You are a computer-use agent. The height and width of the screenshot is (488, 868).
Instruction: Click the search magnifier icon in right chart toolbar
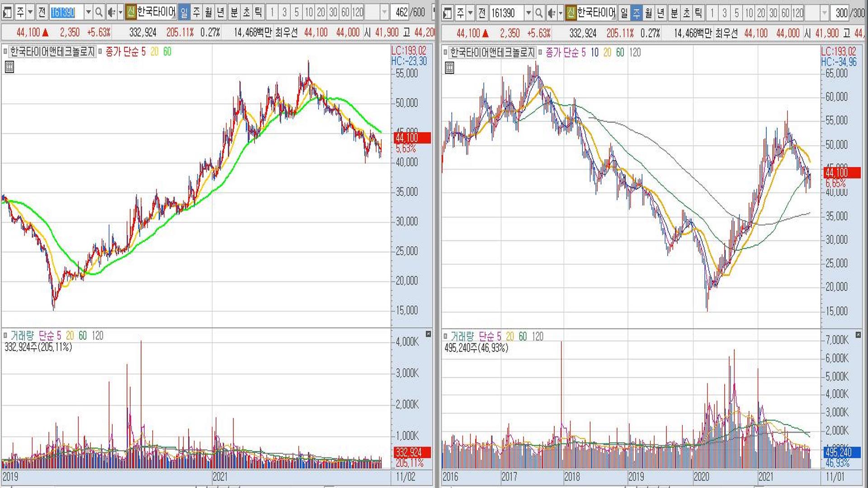click(x=538, y=13)
